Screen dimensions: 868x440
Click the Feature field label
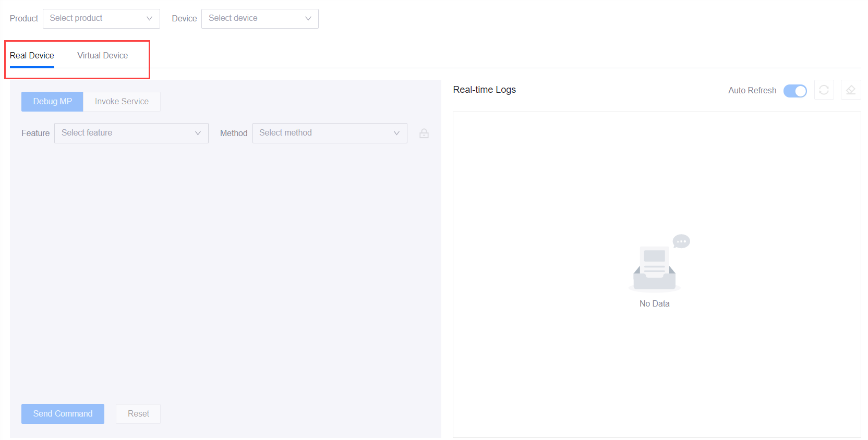click(x=35, y=133)
